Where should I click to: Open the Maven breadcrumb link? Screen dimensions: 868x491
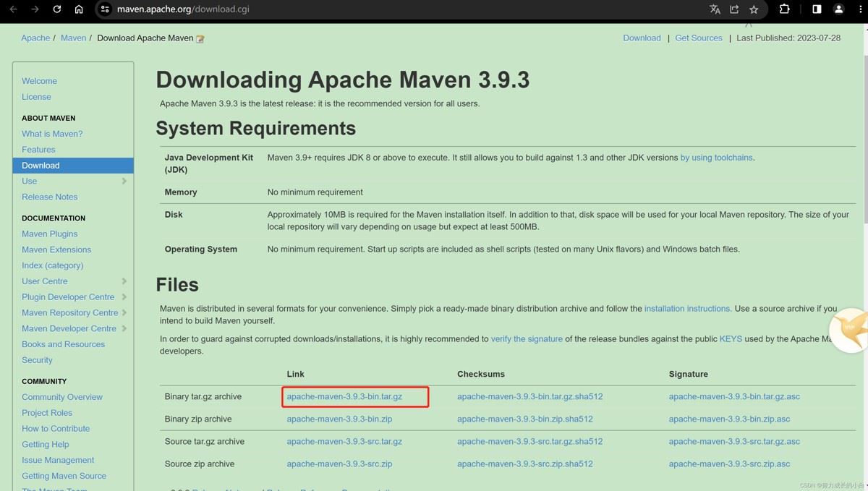click(73, 38)
